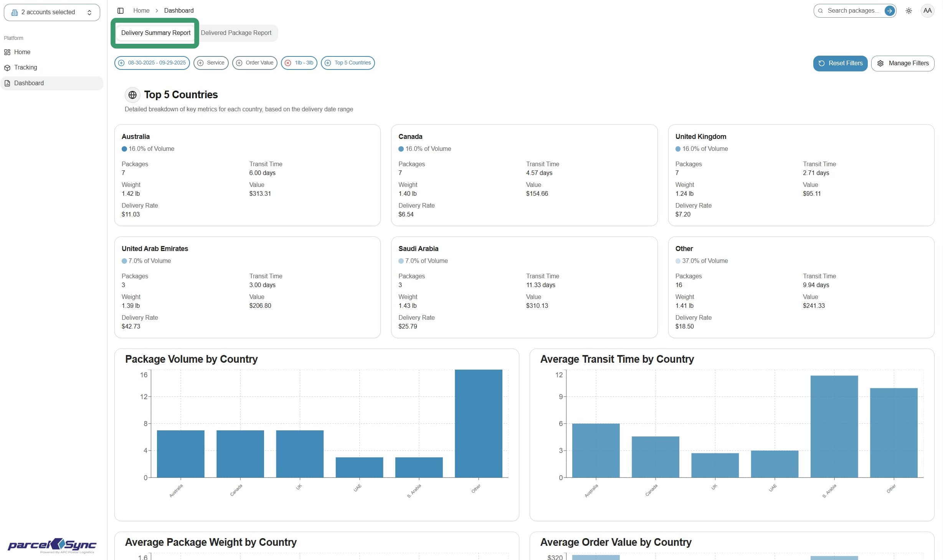
Task: Click the Average Order Value by Country heading
Action: [x=616, y=542]
